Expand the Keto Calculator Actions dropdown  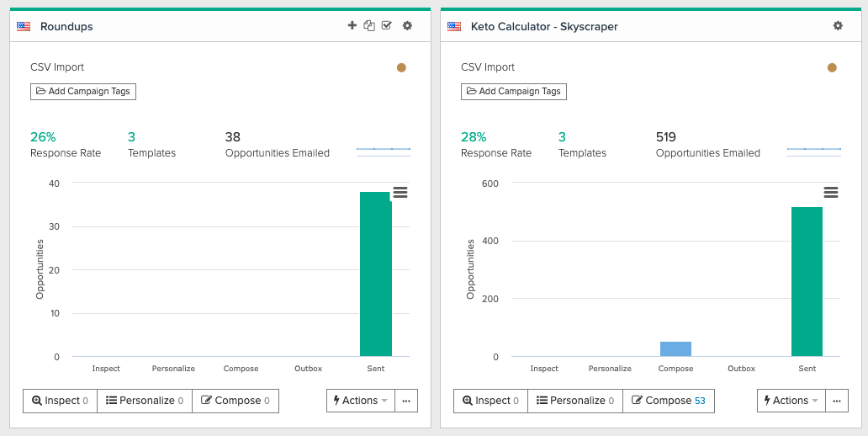[791, 401]
